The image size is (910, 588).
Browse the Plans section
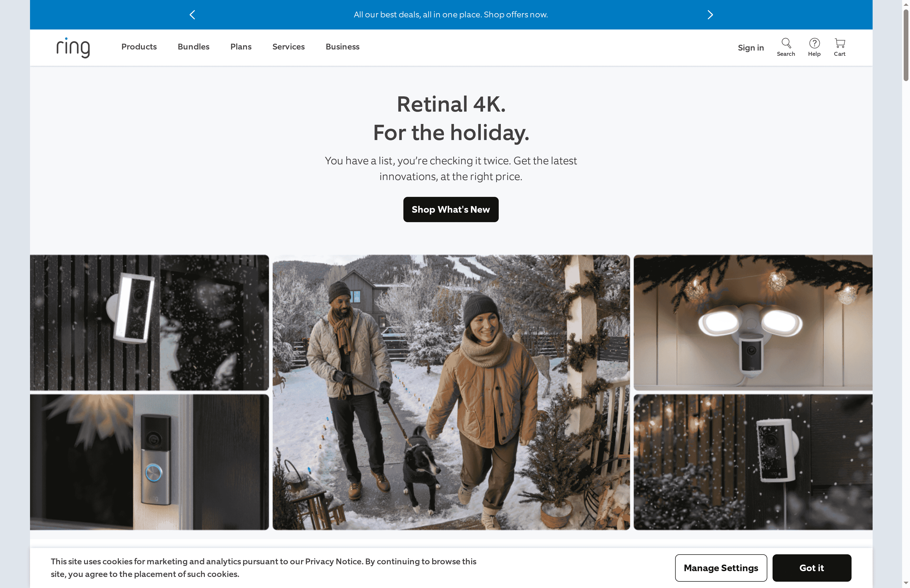(241, 47)
